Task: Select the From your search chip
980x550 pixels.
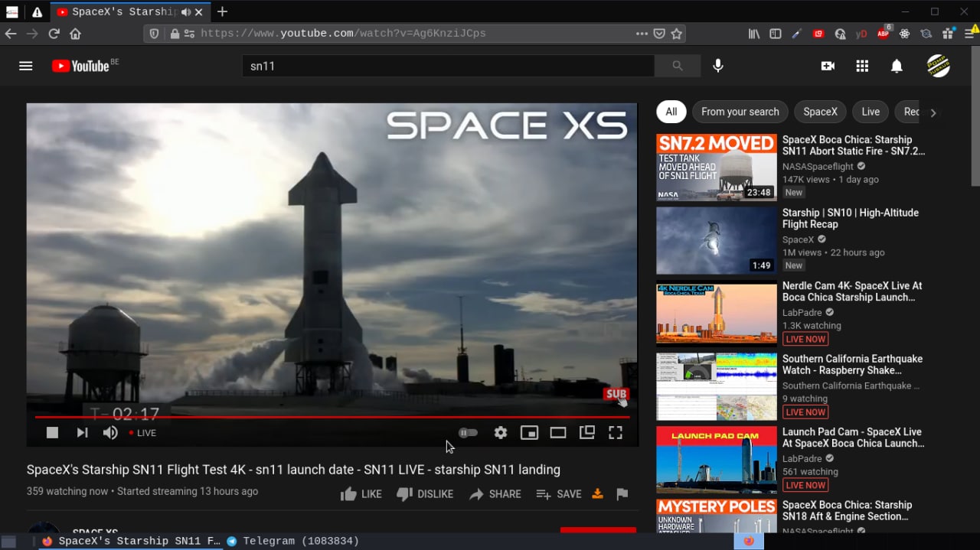Action: 740,112
